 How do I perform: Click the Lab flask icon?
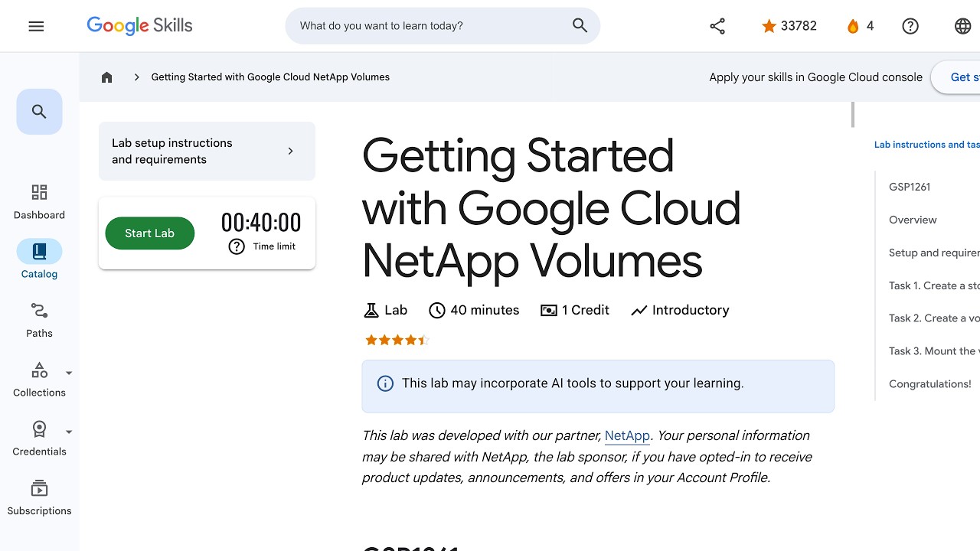pyautogui.click(x=371, y=310)
